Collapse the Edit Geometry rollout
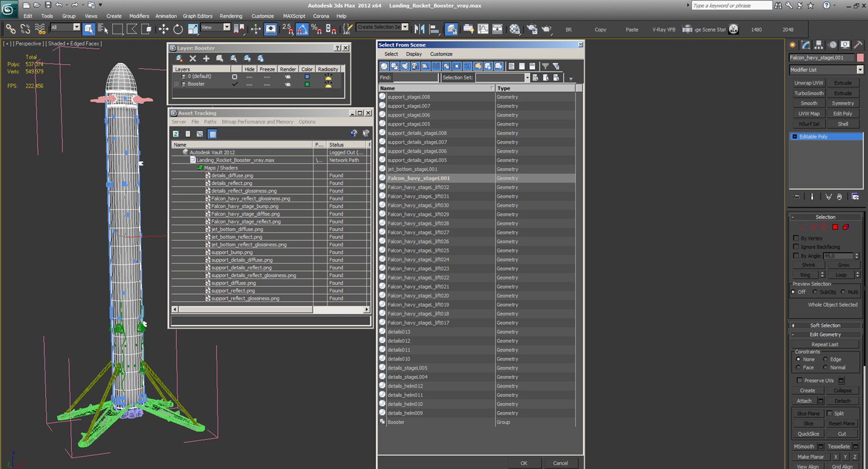868x469 pixels. point(826,334)
